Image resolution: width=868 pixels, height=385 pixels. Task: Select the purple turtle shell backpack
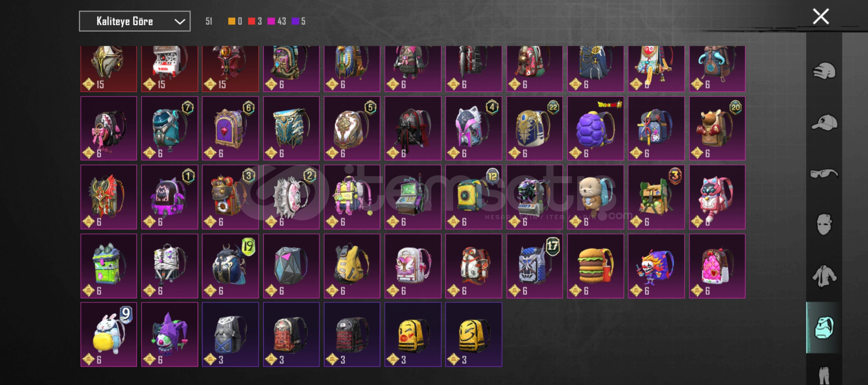[x=595, y=128]
